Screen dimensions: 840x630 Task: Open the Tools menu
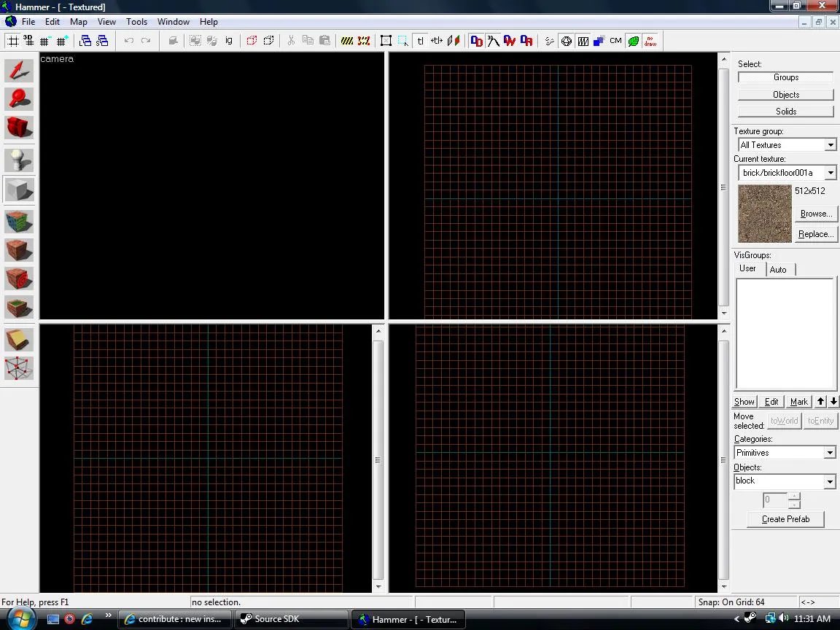[136, 22]
